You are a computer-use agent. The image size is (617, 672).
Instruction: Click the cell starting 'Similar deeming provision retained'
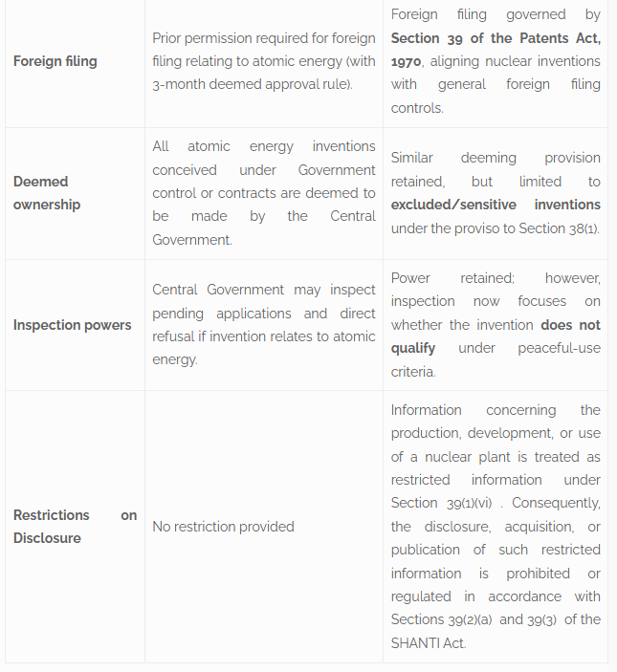coord(495,182)
